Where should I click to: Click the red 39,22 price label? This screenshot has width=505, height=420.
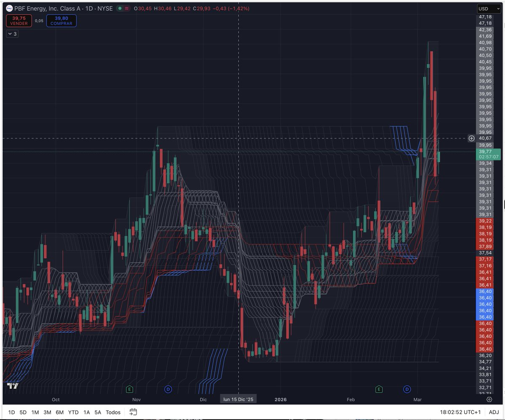[x=485, y=221]
